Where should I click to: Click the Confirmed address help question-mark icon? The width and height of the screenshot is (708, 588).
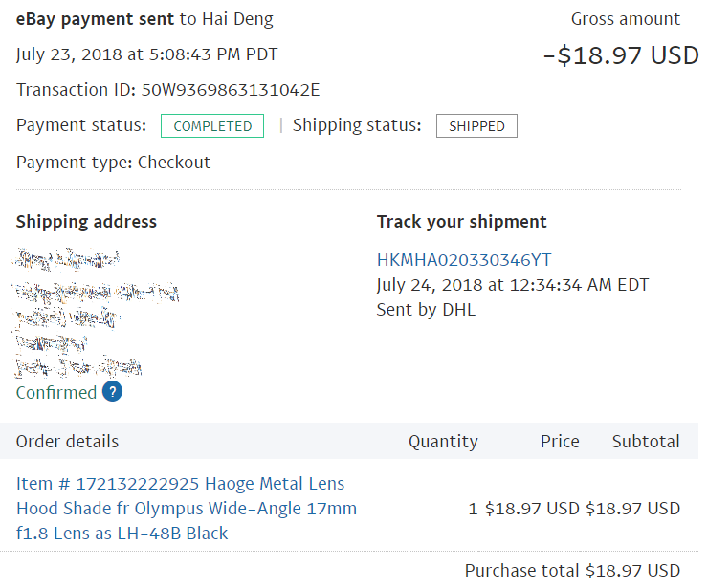[x=112, y=391]
